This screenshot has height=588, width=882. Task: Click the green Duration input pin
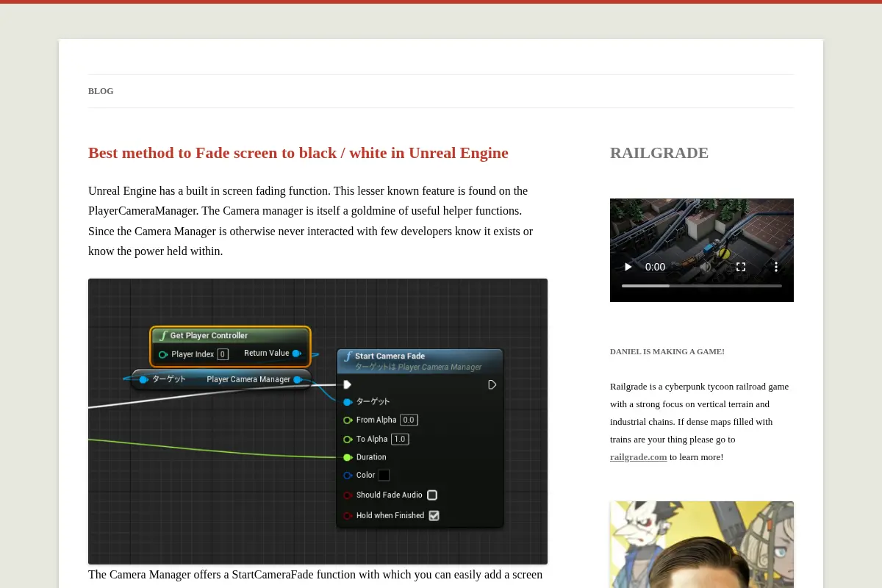(x=348, y=457)
